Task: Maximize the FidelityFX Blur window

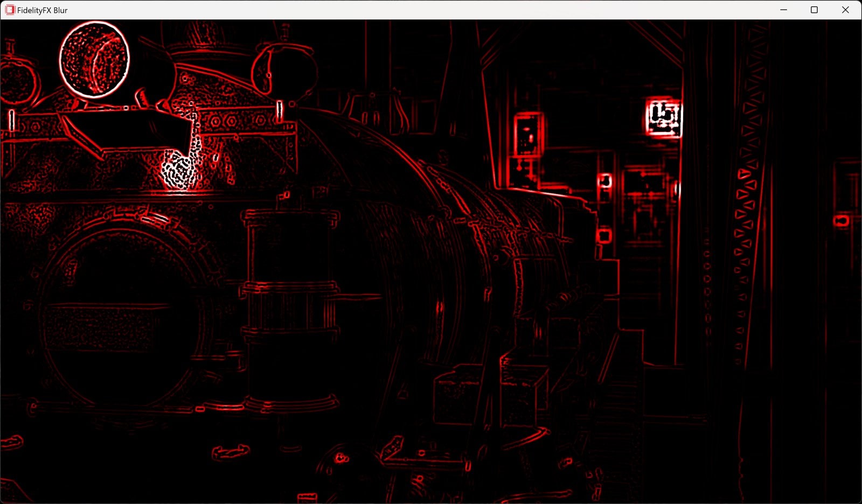Action: click(815, 9)
